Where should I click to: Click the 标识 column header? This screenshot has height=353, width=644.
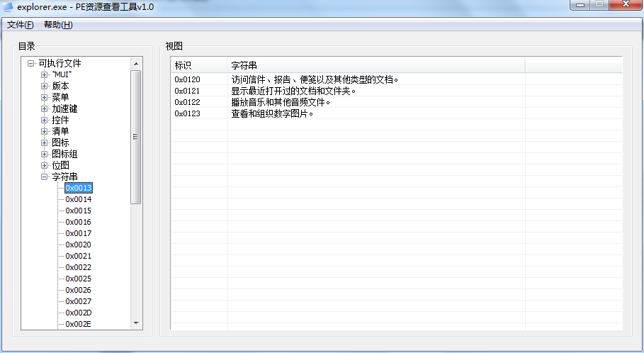(x=199, y=65)
